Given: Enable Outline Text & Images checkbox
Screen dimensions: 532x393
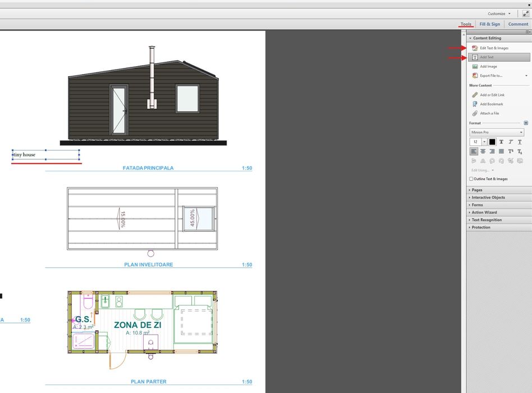Looking at the screenshot, I should click(471, 179).
